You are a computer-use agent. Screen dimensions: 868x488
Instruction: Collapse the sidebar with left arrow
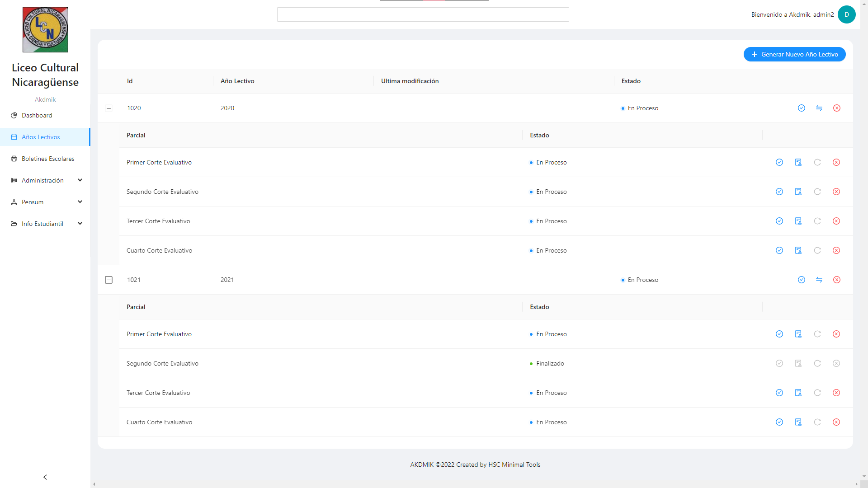(x=45, y=477)
